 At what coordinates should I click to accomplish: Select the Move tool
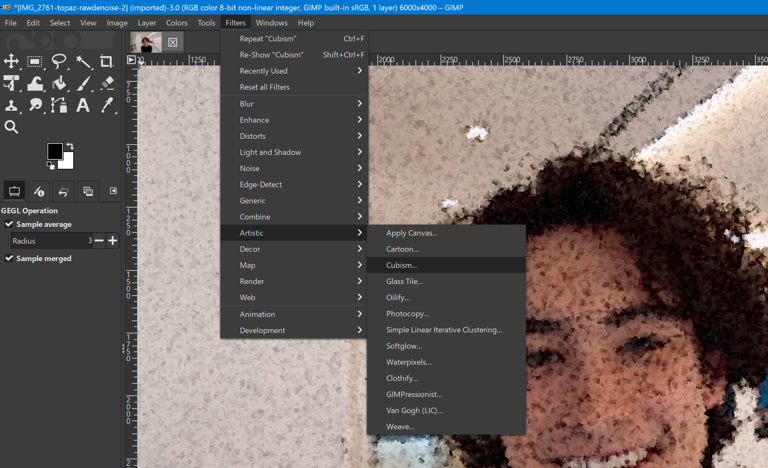click(x=11, y=61)
